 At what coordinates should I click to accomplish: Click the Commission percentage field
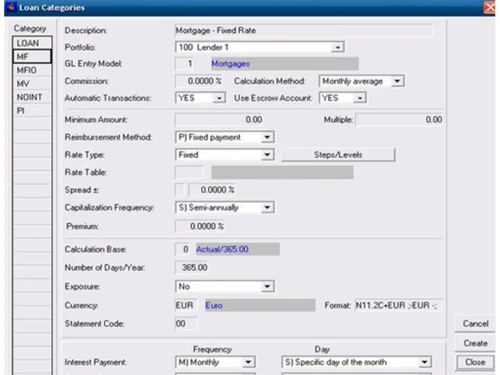point(199,81)
